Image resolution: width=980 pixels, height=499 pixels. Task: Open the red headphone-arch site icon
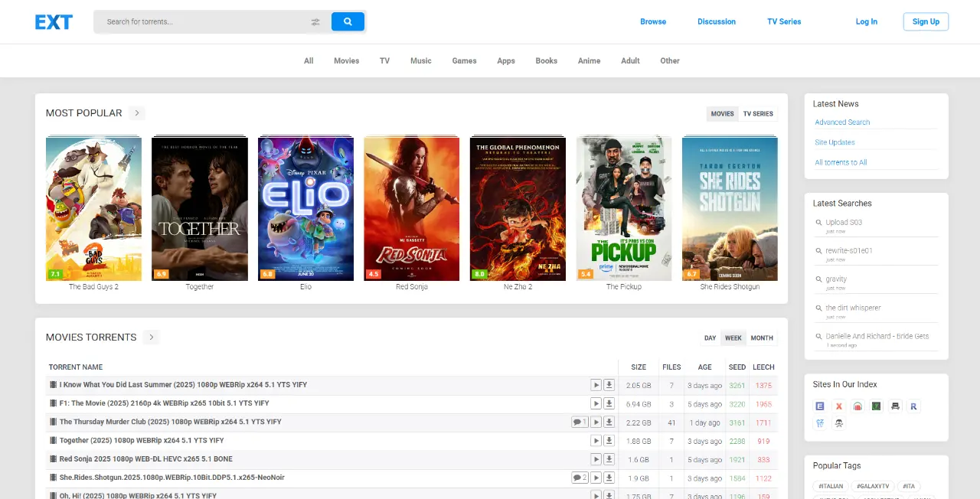pyautogui.click(x=857, y=406)
